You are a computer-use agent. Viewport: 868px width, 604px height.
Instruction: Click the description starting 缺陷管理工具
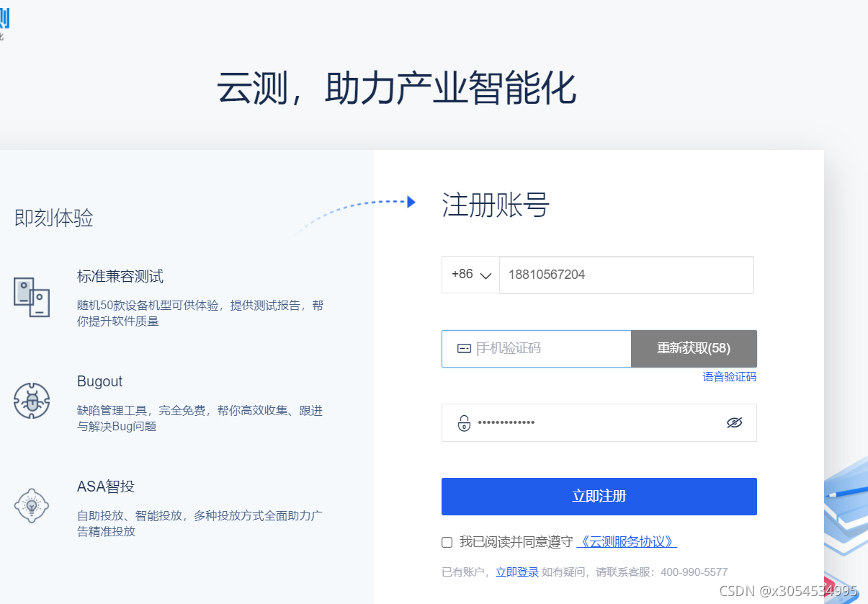tap(200, 419)
